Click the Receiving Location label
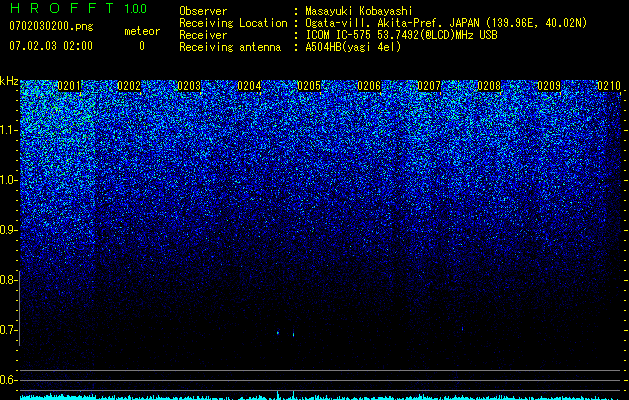Screen dimensions: 629x400 pos(233,23)
